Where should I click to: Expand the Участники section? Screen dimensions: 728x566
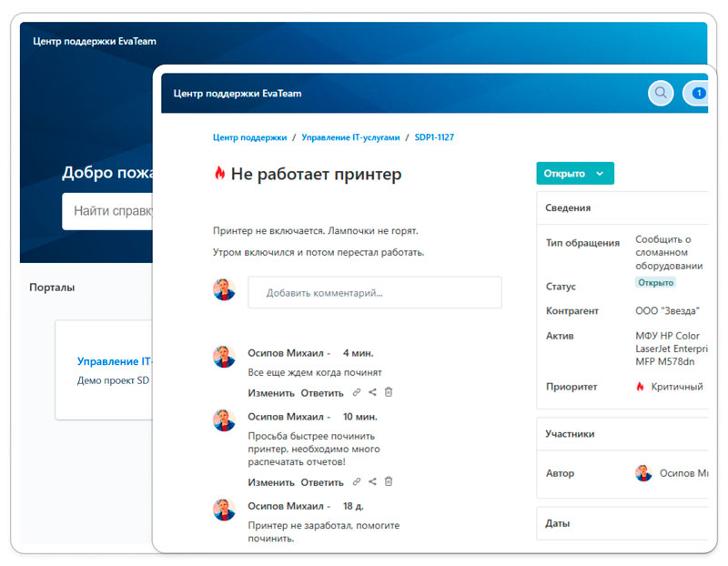pos(568,433)
